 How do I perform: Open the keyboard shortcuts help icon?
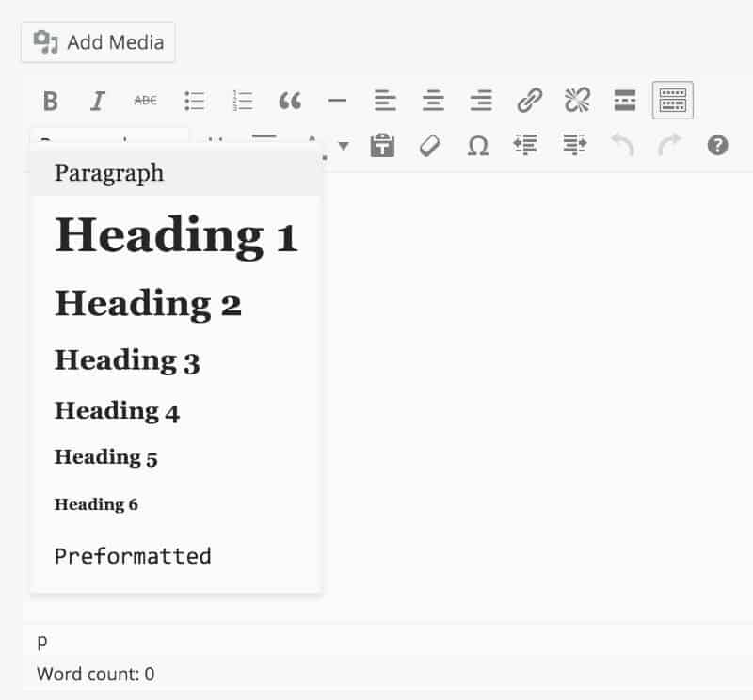pyautogui.click(x=717, y=145)
